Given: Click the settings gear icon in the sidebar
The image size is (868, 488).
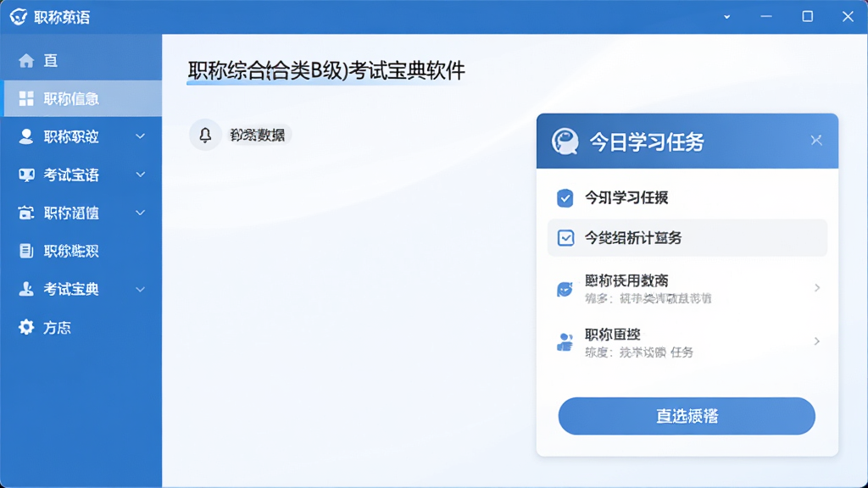Looking at the screenshot, I should pyautogui.click(x=26, y=327).
